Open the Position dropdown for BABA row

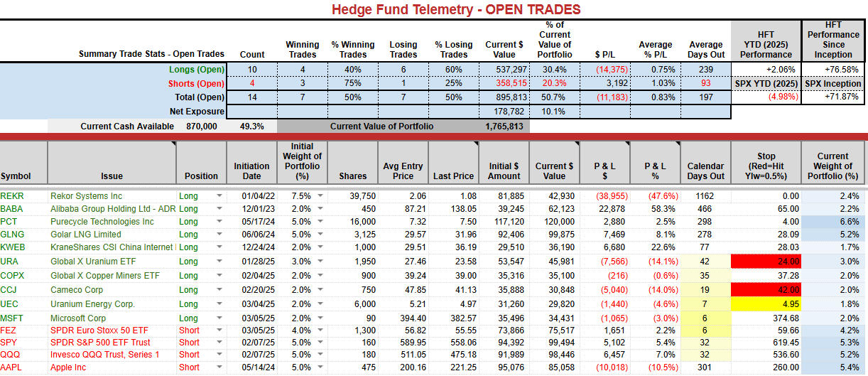point(219,209)
